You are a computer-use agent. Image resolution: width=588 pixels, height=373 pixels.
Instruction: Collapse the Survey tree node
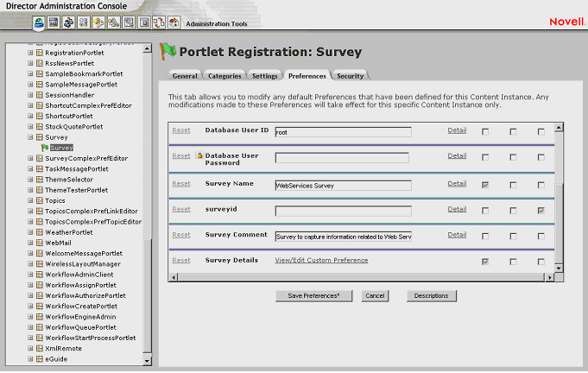point(30,137)
